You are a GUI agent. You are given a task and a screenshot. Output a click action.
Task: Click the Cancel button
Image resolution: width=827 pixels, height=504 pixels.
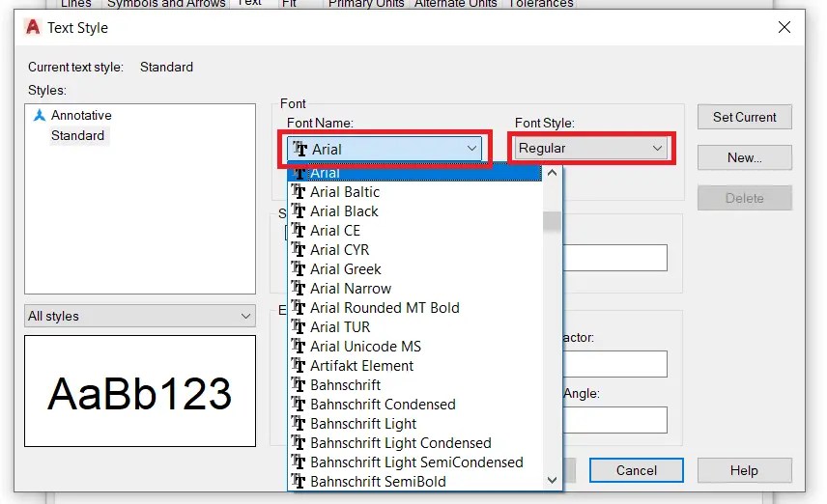point(636,470)
